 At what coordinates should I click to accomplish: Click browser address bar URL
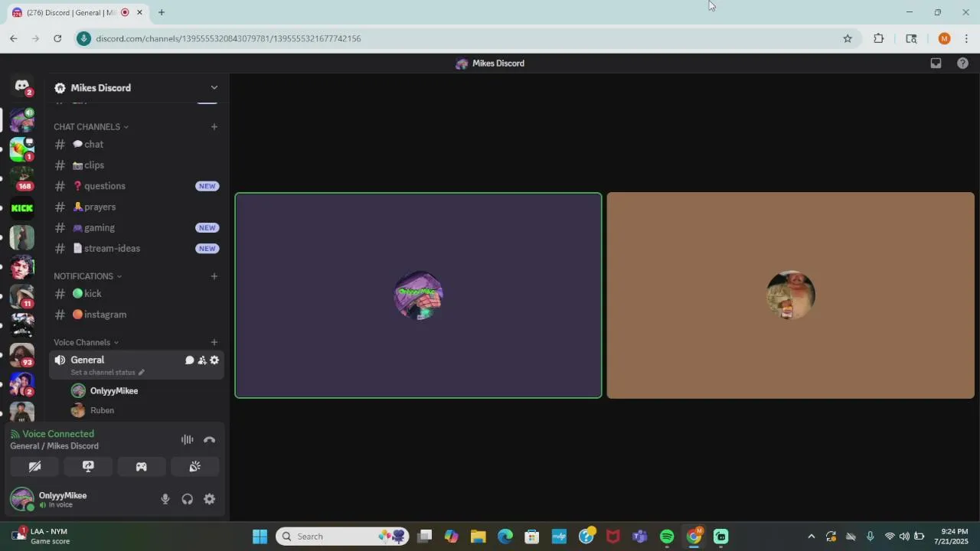tap(228, 38)
